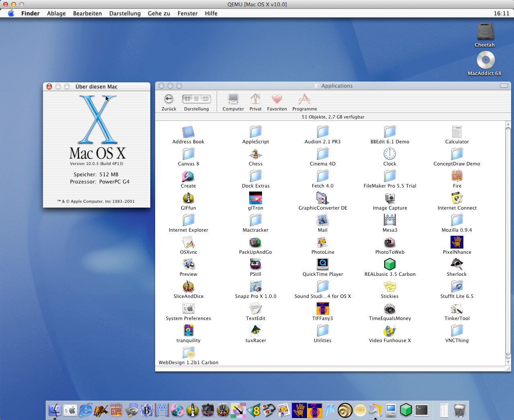Select the tranquility app icon
Image resolution: width=514 pixels, height=420 pixels.
pyautogui.click(x=188, y=330)
